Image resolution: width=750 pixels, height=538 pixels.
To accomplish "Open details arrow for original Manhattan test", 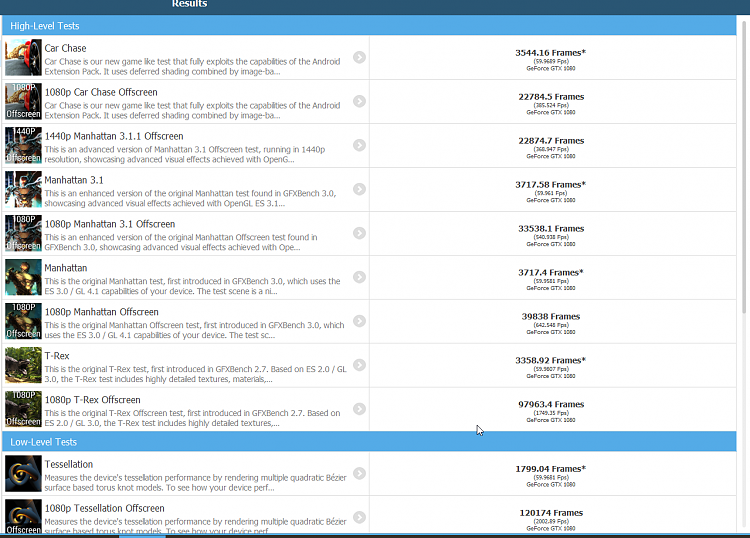I will tap(359, 277).
